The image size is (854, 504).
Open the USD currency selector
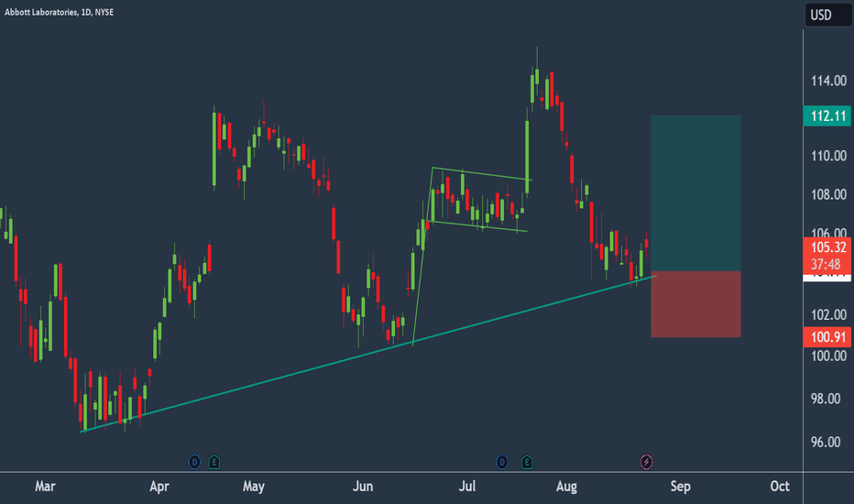[827, 15]
